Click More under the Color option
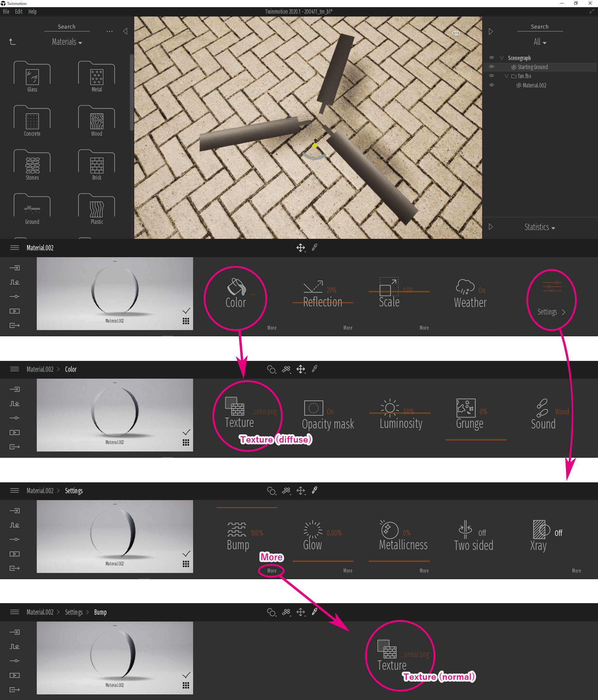Viewport: 598px width, 700px height. coord(272,328)
